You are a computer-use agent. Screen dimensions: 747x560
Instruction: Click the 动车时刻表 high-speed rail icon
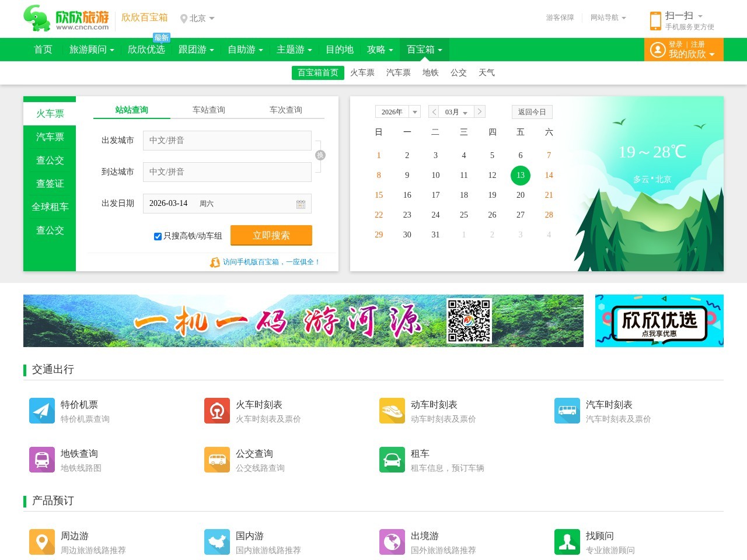pos(392,411)
